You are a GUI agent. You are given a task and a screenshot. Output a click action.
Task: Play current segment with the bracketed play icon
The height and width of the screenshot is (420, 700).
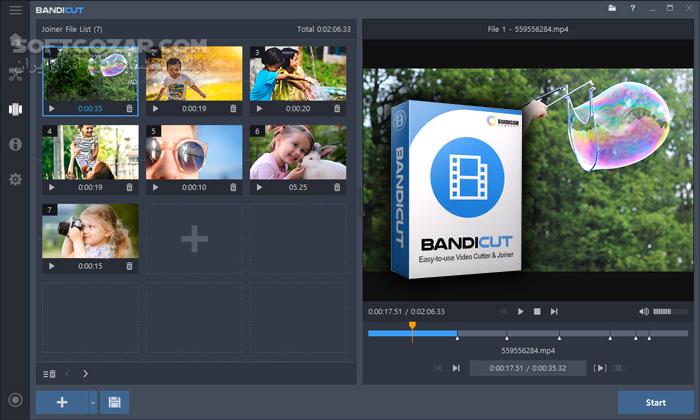(x=600, y=368)
